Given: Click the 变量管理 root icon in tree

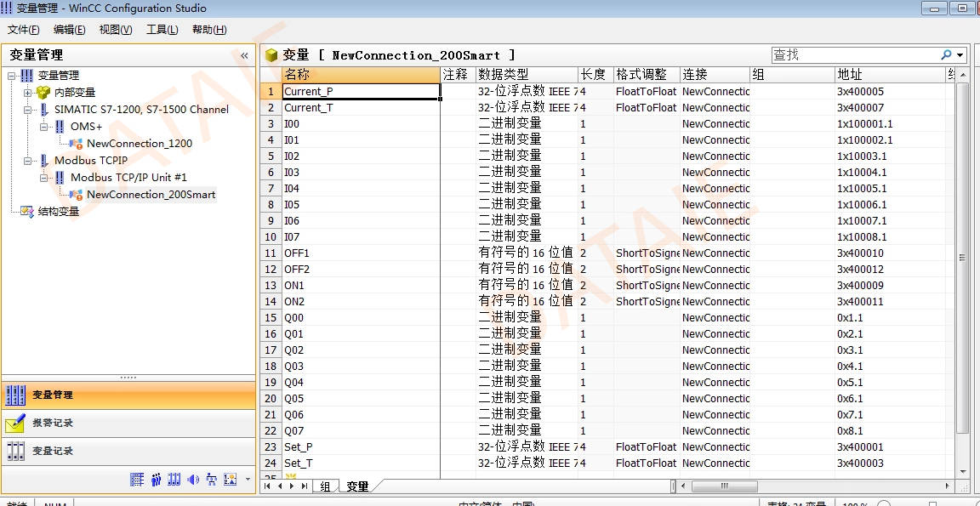Looking at the screenshot, I should click(x=26, y=76).
